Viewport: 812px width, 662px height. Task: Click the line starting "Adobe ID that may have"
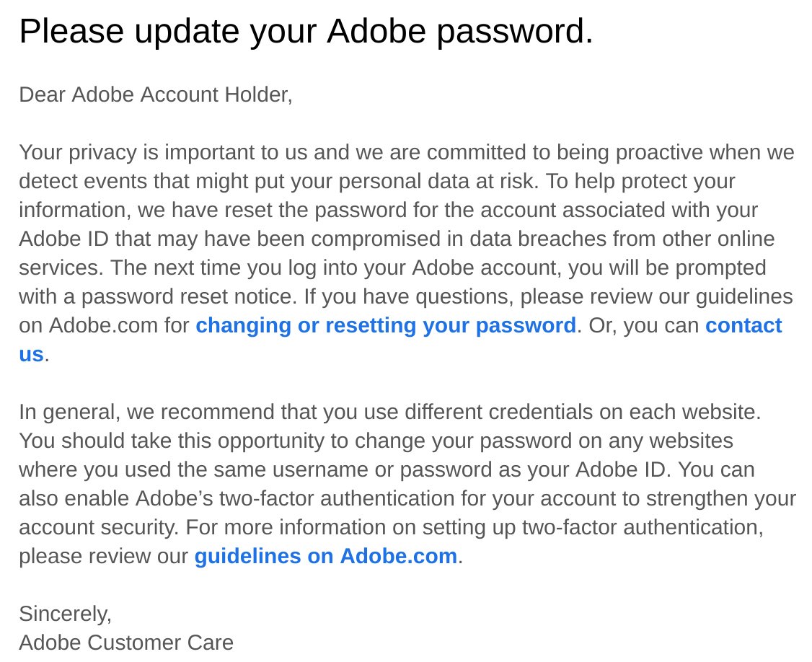click(397, 239)
